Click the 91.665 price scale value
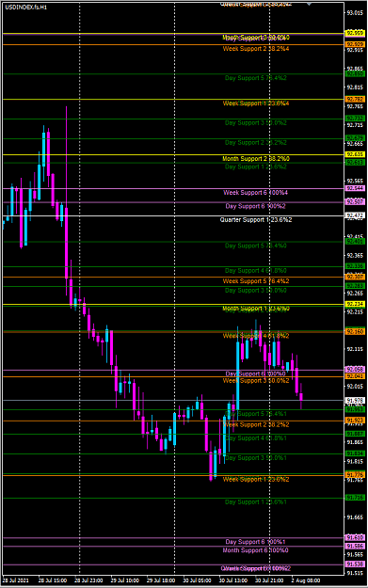Image resolution: width=368 pixels, height=588 pixels. pyautogui.click(x=355, y=517)
